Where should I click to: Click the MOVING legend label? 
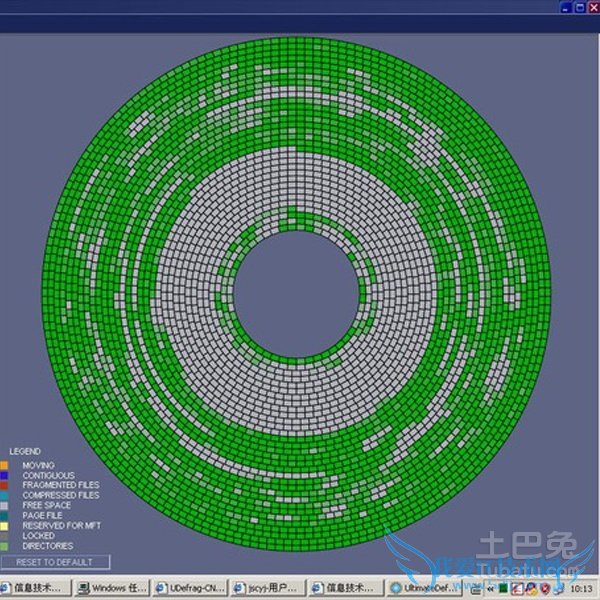tap(38, 465)
